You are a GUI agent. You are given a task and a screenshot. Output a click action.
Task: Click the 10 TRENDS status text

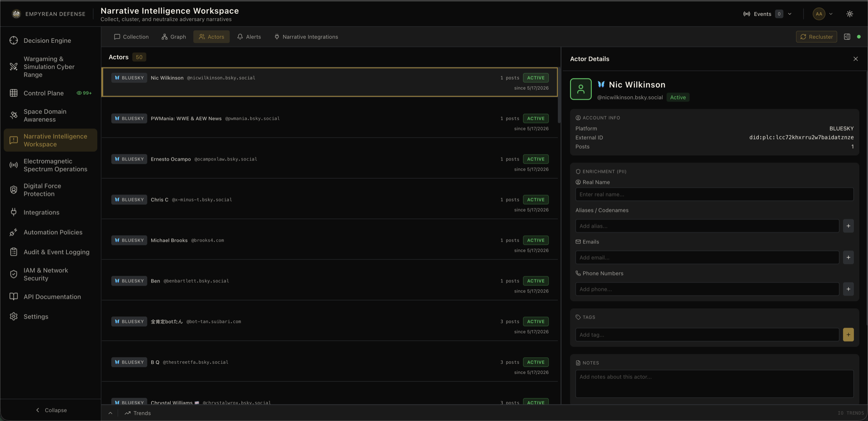pyautogui.click(x=850, y=413)
